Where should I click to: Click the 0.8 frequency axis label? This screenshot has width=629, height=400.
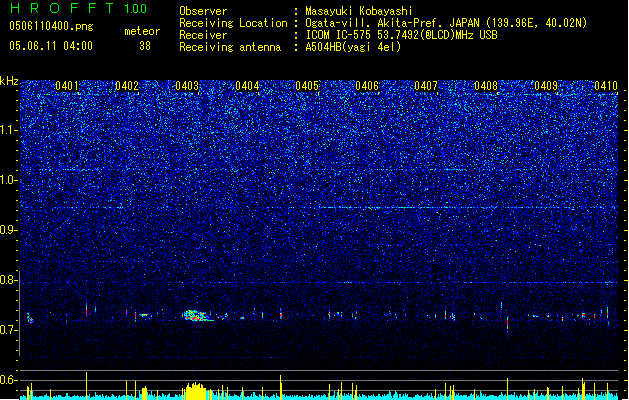[x=8, y=280]
